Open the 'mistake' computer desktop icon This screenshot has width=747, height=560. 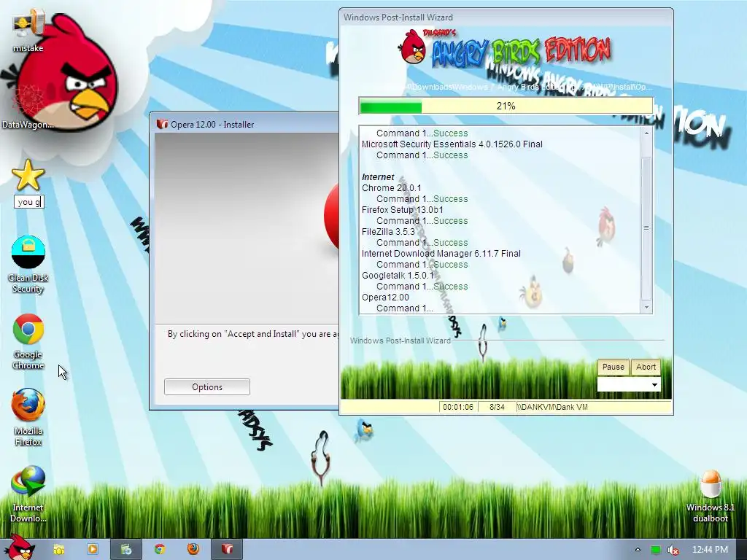(x=28, y=31)
